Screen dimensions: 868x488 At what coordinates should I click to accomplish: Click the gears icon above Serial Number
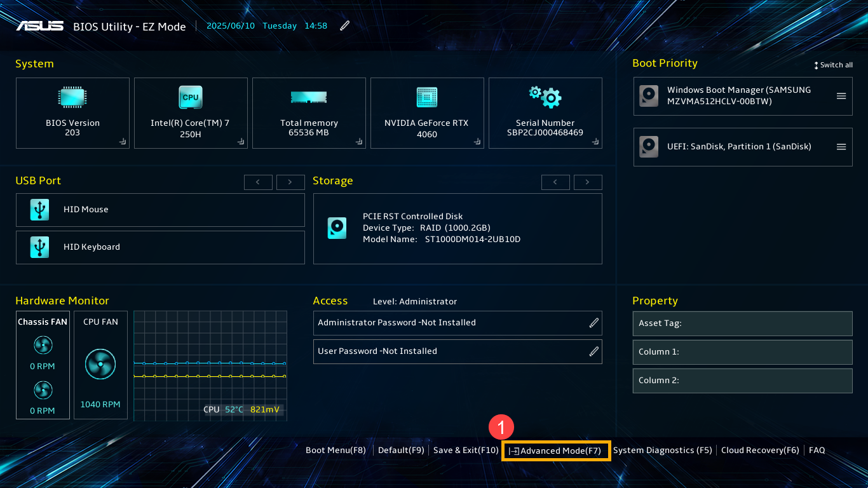[x=545, y=97]
